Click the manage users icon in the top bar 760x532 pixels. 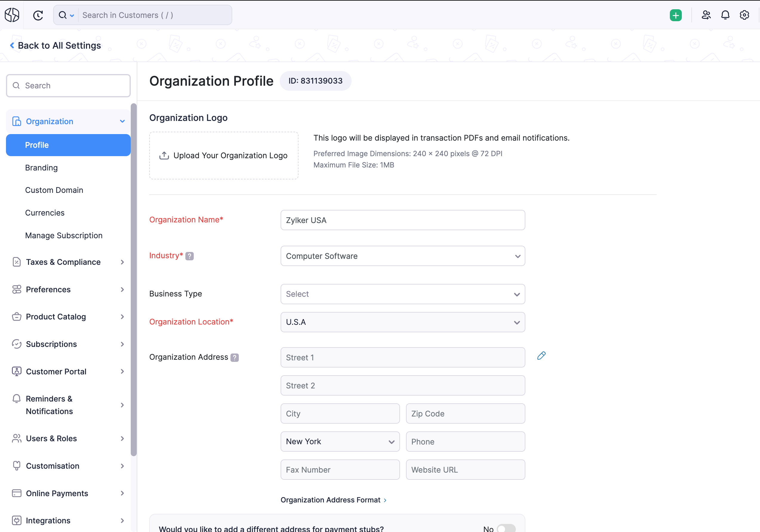pyautogui.click(x=706, y=15)
